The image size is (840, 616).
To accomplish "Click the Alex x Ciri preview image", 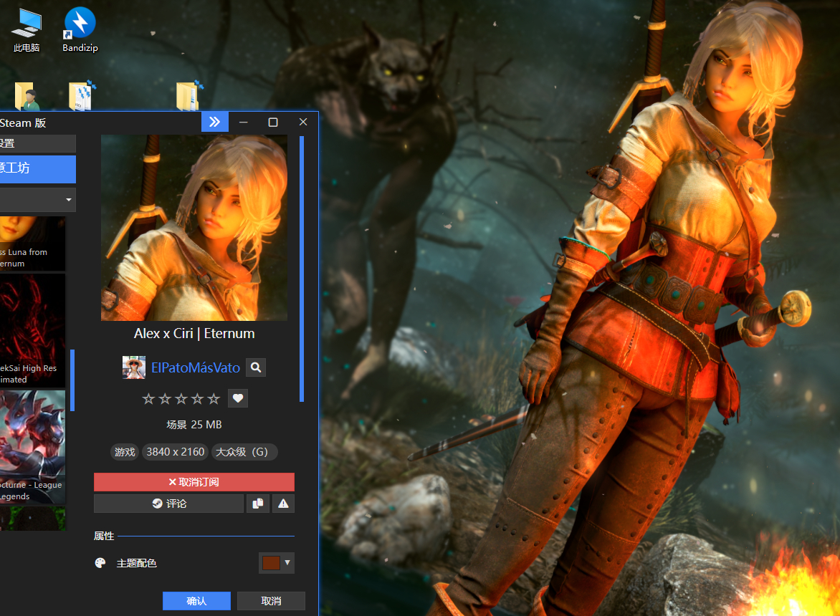I will point(194,228).
